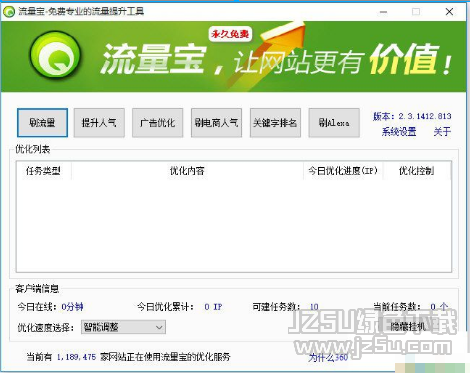
Task: Open the 刷流量 tab
Action: [x=42, y=123]
